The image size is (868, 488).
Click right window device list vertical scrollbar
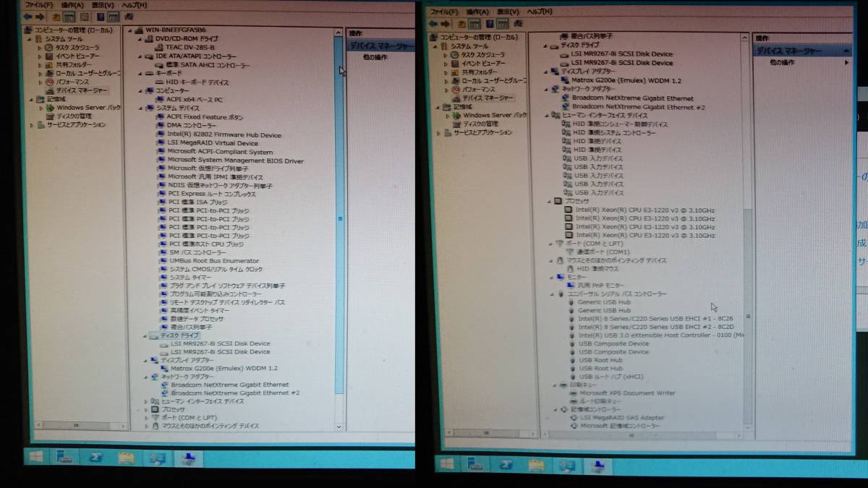(x=747, y=316)
